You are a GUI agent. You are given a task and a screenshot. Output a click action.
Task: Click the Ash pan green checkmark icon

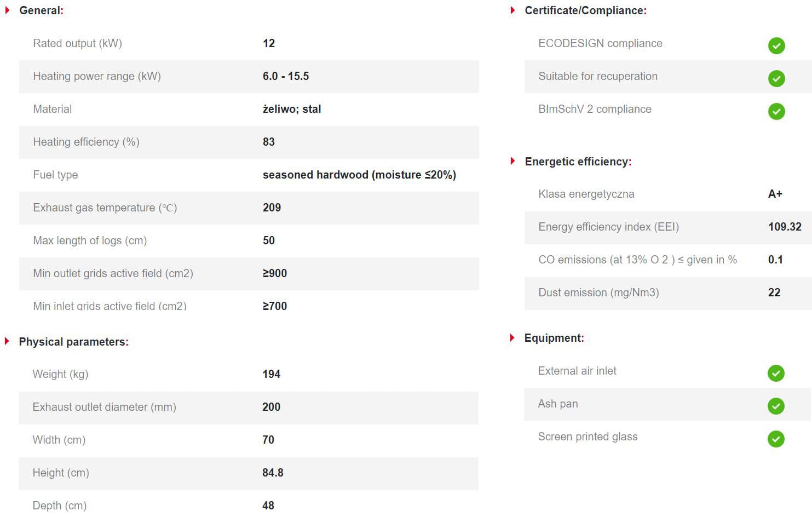pos(776,406)
